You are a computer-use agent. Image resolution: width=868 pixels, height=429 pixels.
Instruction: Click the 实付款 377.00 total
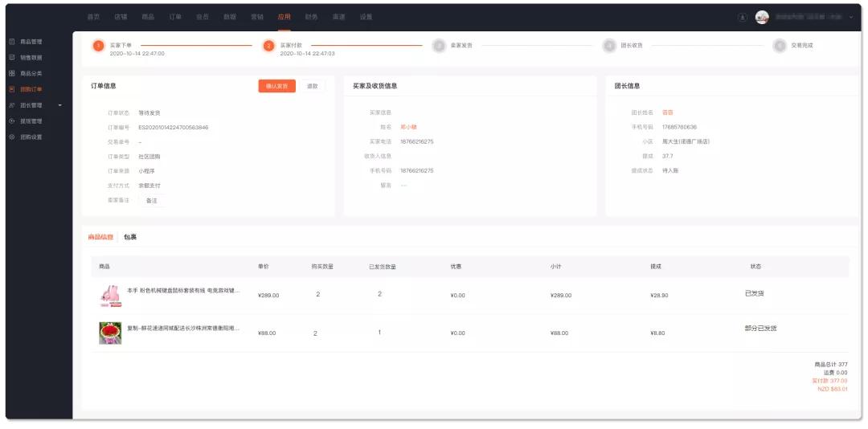829,381
